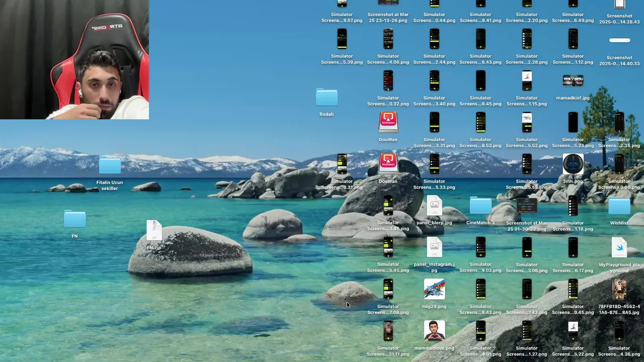Select Simulator Screens...1.27.png file

point(527,331)
